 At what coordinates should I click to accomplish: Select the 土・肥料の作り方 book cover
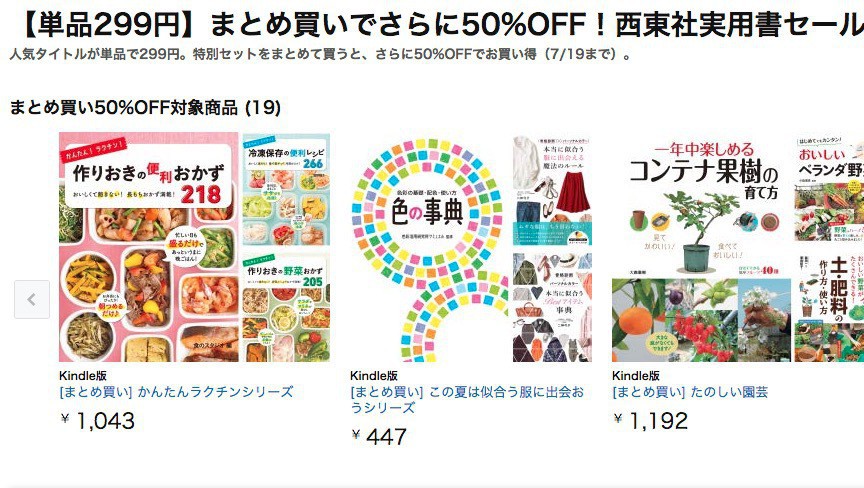pyautogui.click(x=829, y=306)
